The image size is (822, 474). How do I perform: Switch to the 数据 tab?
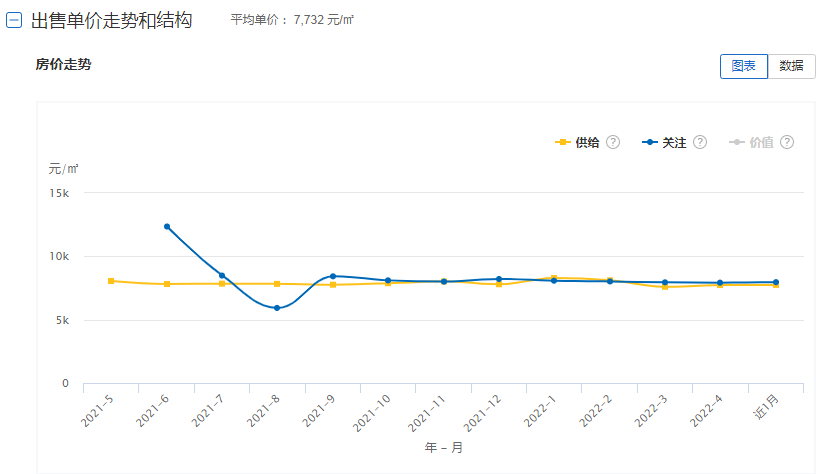[791, 66]
